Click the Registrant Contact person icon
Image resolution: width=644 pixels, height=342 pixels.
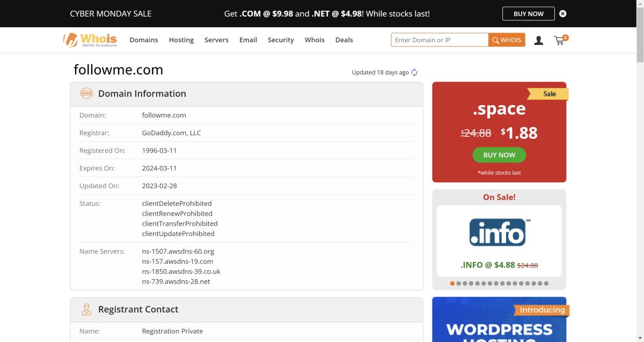[x=86, y=309]
